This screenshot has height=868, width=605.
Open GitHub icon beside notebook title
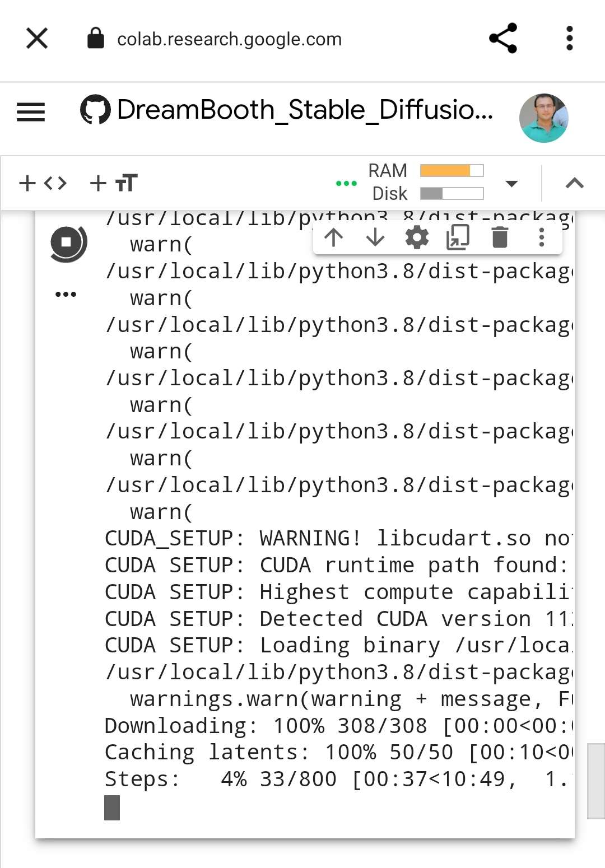coord(95,110)
